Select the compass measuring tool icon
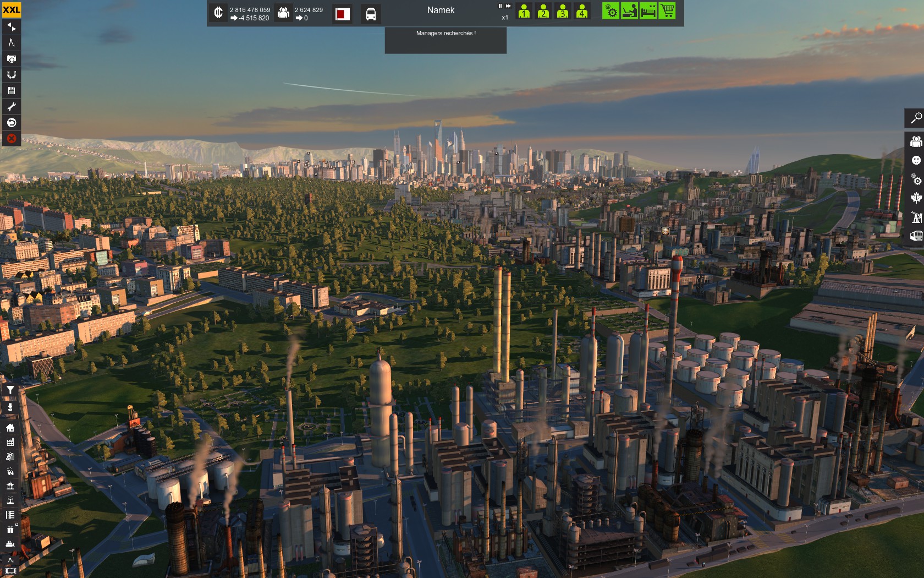Image resolution: width=924 pixels, height=578 pixels. [x=11, y=43]
